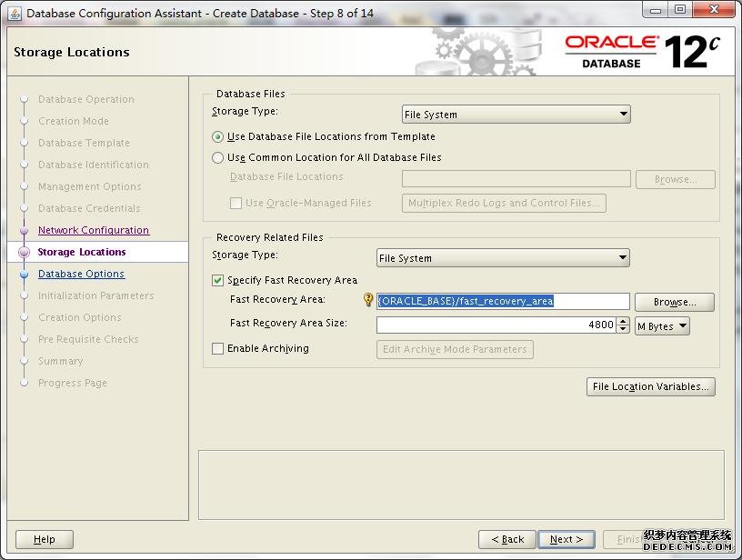Select Use Common Location for All Database Files

tap(217, 158)
